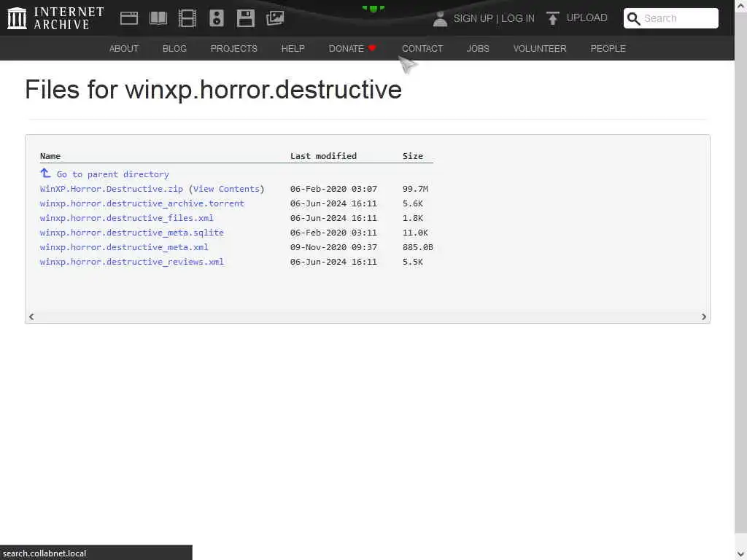Viewport: 747px width, 560px height.
Task: Open winxp.horror.destructive_reviews.xml
Action: [x=132, y=262]
